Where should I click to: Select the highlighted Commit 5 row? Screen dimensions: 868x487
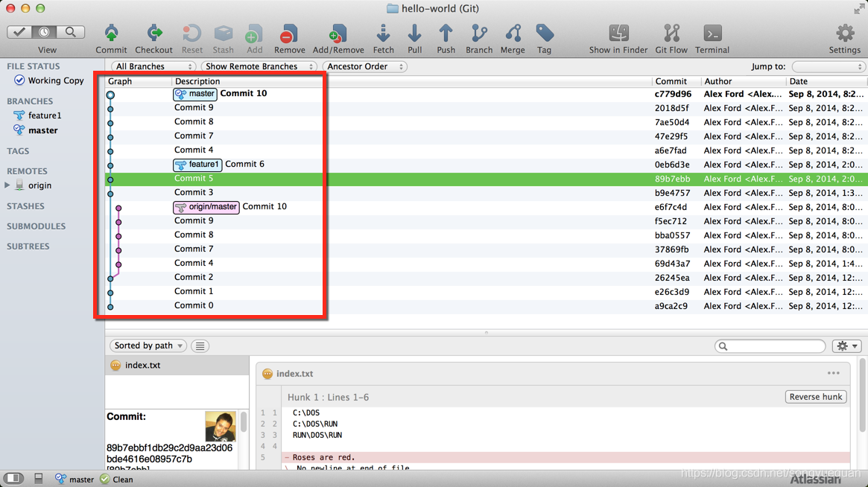point(486,179)
